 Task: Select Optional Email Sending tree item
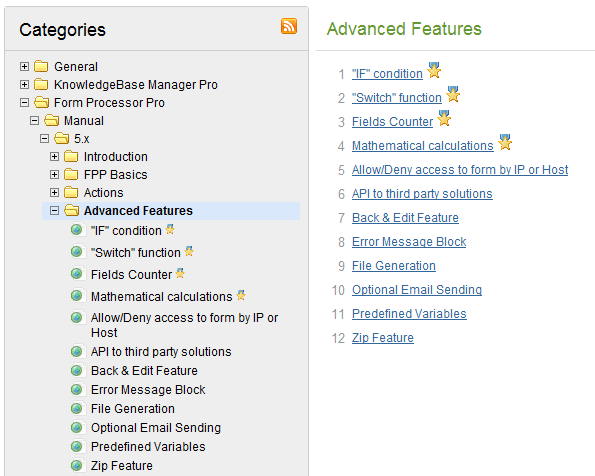[156, 427]
